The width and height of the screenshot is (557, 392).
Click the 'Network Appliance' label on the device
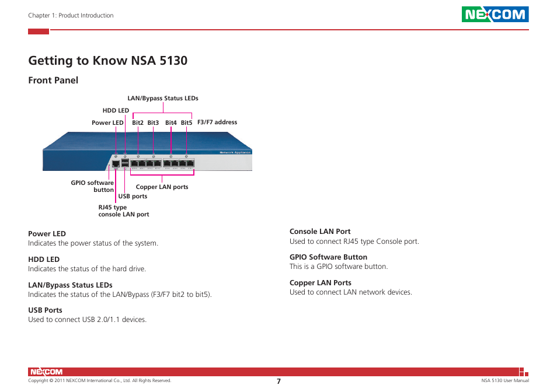point(235,153)
